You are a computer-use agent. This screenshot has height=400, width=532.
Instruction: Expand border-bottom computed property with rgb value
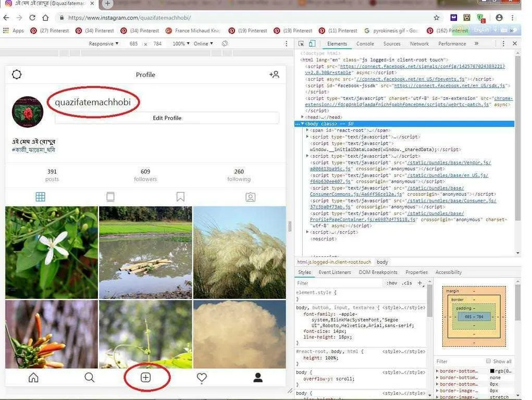click(x=437, y=371)
